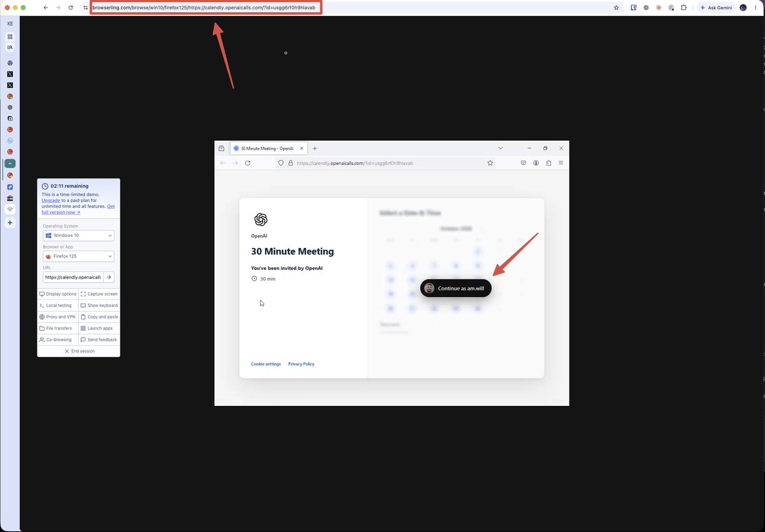Click the Upgrade link in Browserling panel
The image size is (765, 532).
(x=51, y=200)
